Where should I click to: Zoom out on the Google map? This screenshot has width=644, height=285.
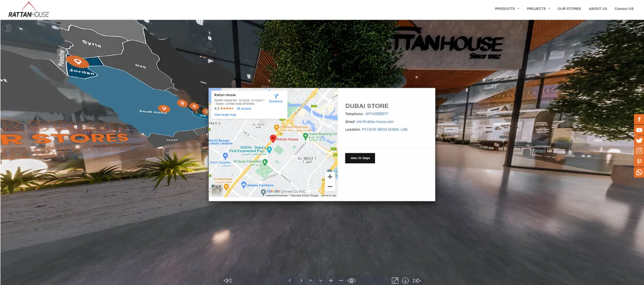[330, 186]
